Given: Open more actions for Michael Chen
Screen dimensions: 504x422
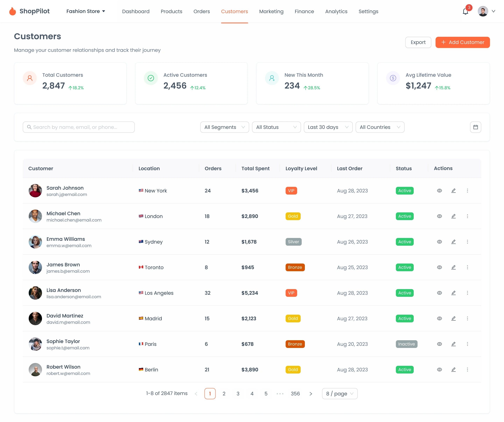Looking at the screenshot, I should (x=467, y=216).
